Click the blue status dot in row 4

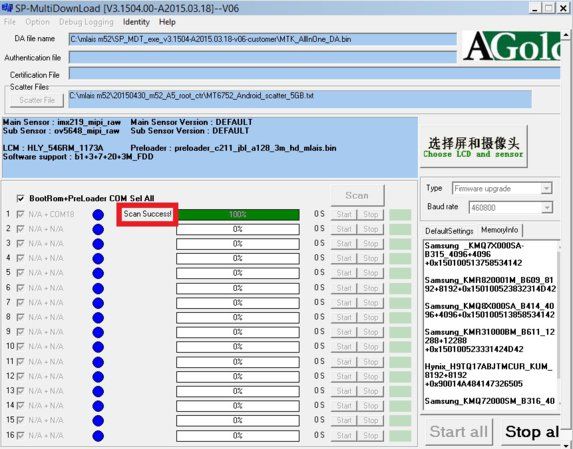coord(98,259)
